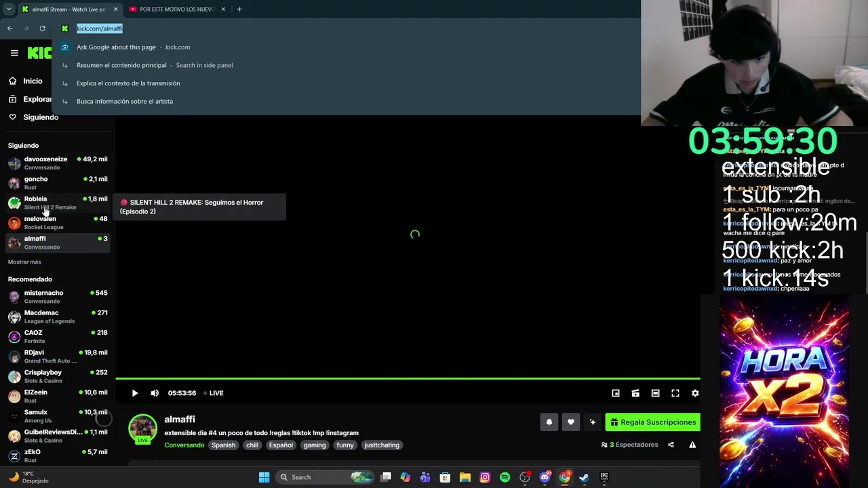
Task: Click the sparkle subscribe icon button
Action: 593,422
